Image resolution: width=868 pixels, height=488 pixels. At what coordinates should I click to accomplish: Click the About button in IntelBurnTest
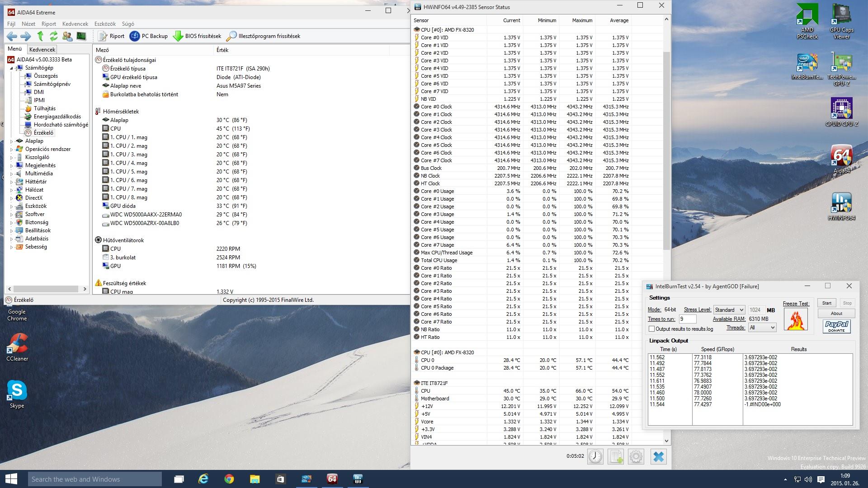point(836,314)
